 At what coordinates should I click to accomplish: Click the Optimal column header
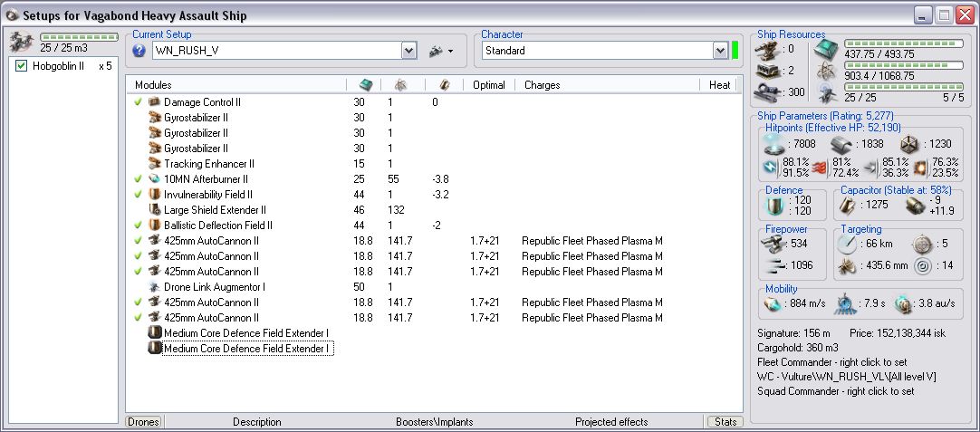tap(489, 85)
